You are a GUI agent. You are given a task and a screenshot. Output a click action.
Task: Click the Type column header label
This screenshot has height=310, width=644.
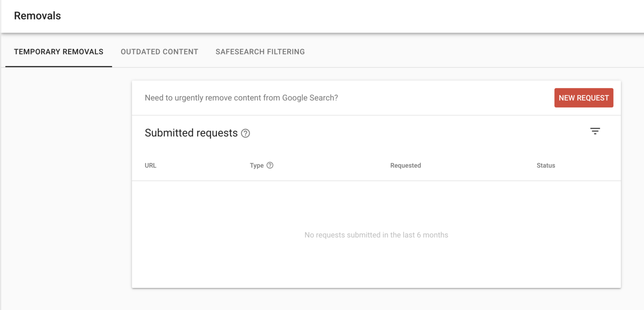point(257,166)
